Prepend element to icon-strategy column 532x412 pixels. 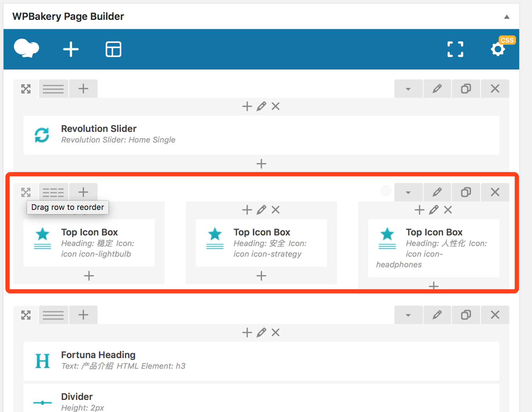tap(247, 210)
